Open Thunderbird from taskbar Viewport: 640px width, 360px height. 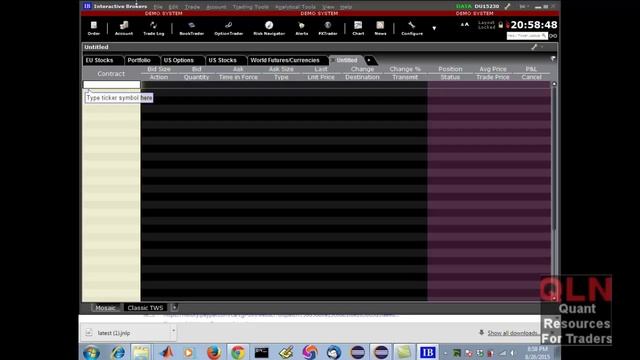[333, 352]
